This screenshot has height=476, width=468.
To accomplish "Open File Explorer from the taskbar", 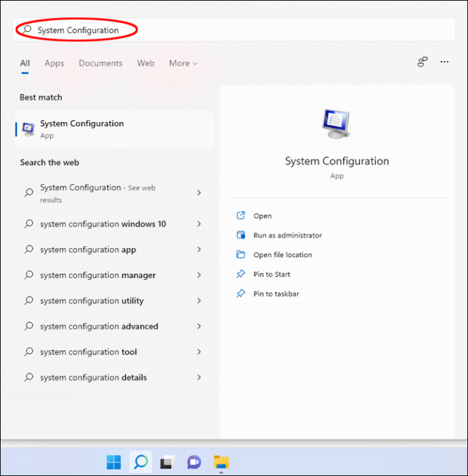I will [221, 462].
